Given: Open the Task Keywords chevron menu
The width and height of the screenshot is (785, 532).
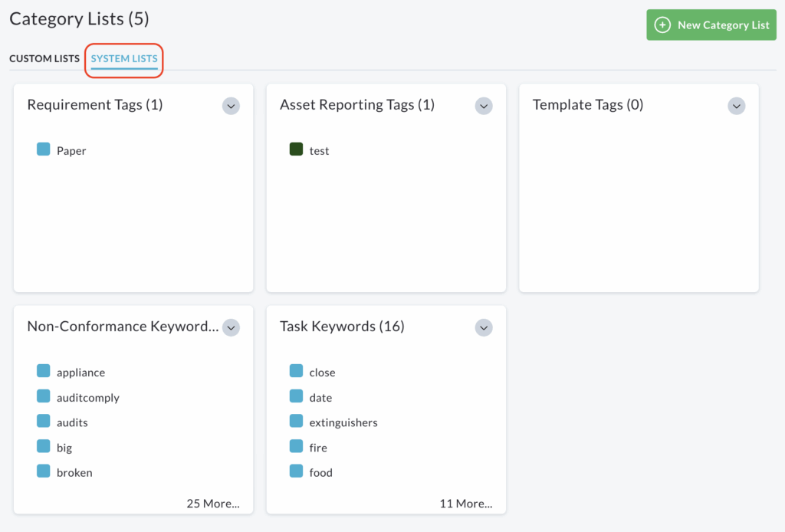Looking at the screenshot, I should [x=484, y=328].
